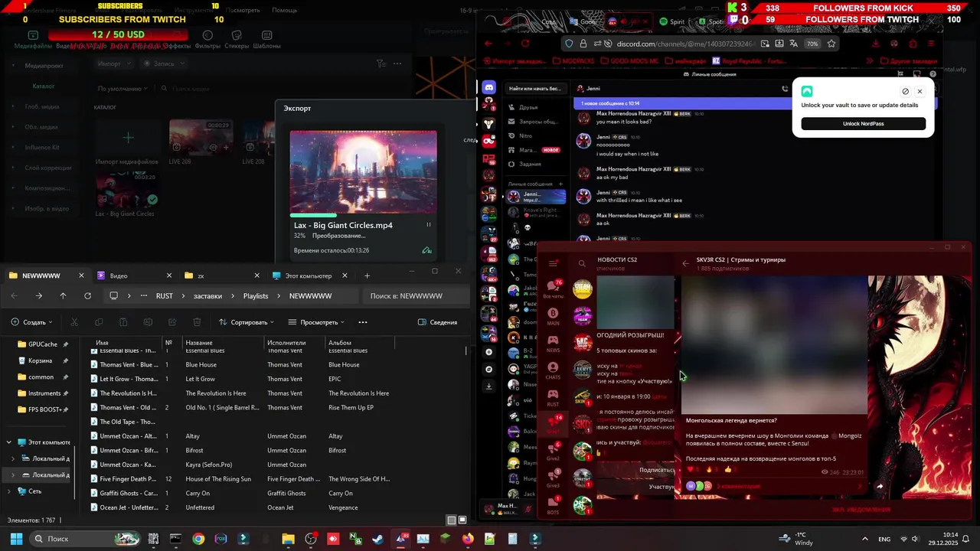Bookmark page with star icon
The height and width of the screenshot is (551, 980).
click(831, 44)
